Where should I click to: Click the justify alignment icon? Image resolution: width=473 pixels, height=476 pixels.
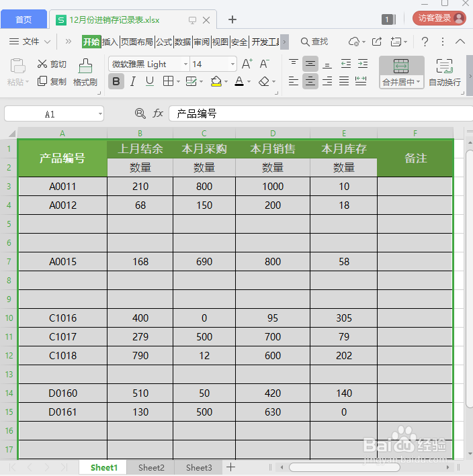pyautogui.click(x=344, y=81)
